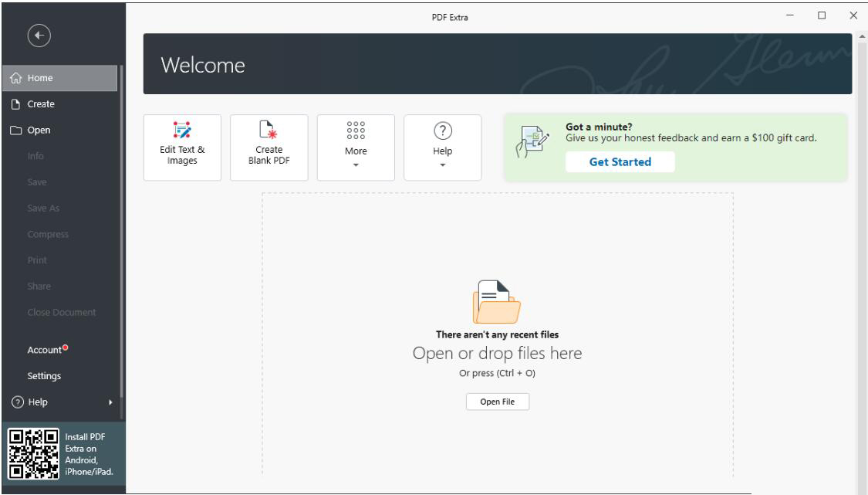Minimize the PDF Extra window
Screen dimensions: 868x495
pos(790,15)
